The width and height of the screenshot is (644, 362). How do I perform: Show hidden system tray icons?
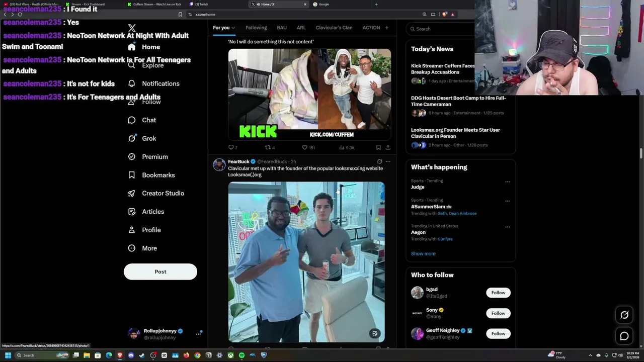(x=591, y=355)
